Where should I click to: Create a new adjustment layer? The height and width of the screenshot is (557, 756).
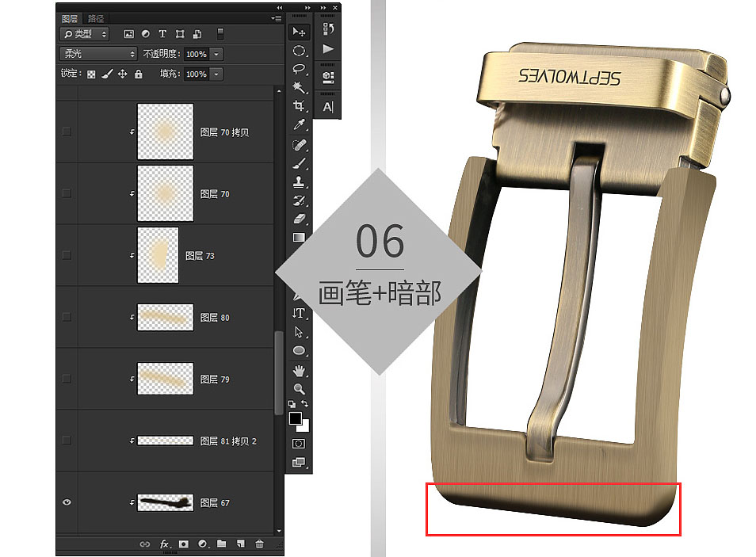(203, 544)
